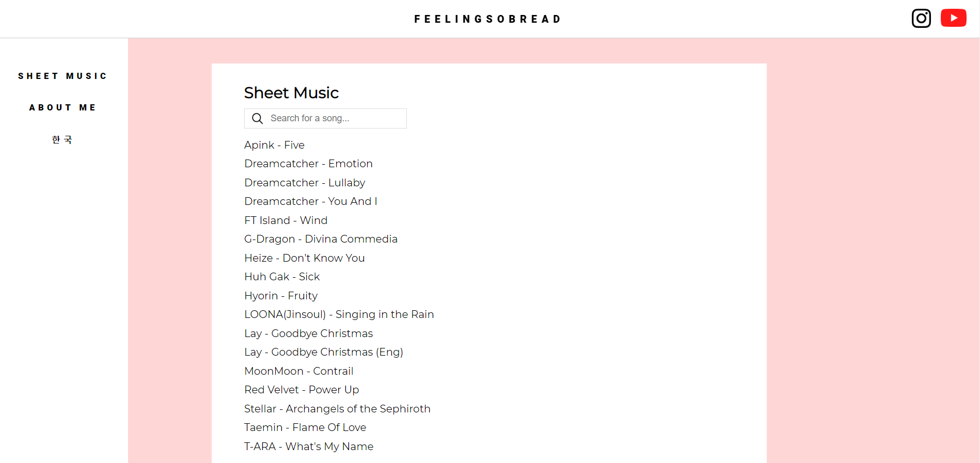The image size is (980, 463).
Task: Open the Sheet Music menu item
Action: pos(62,76)
